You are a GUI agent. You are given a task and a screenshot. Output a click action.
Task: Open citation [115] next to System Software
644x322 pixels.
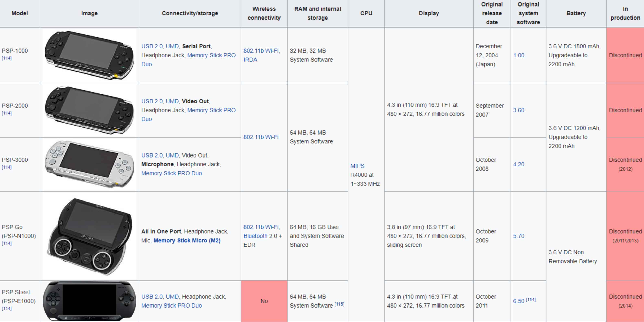point(339,304)
